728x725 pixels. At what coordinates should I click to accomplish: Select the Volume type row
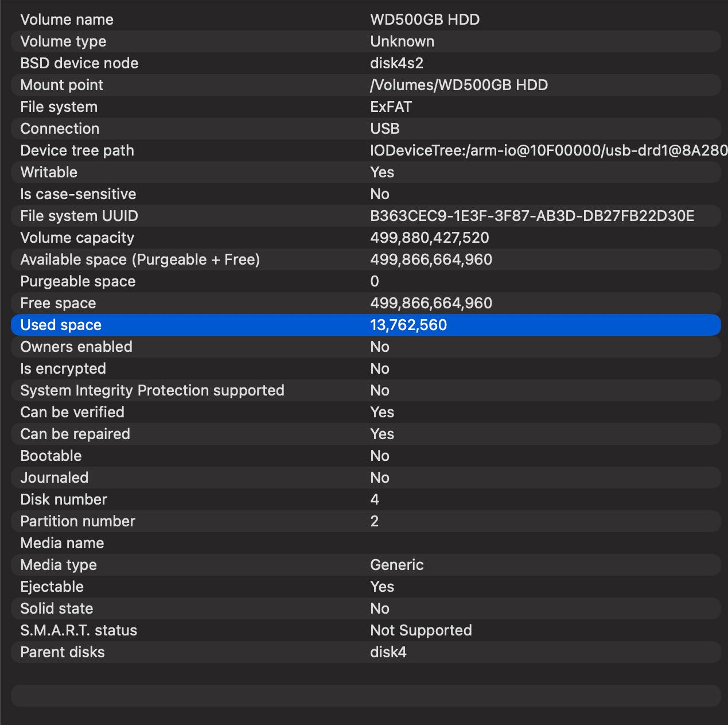[x=366, y=41]
